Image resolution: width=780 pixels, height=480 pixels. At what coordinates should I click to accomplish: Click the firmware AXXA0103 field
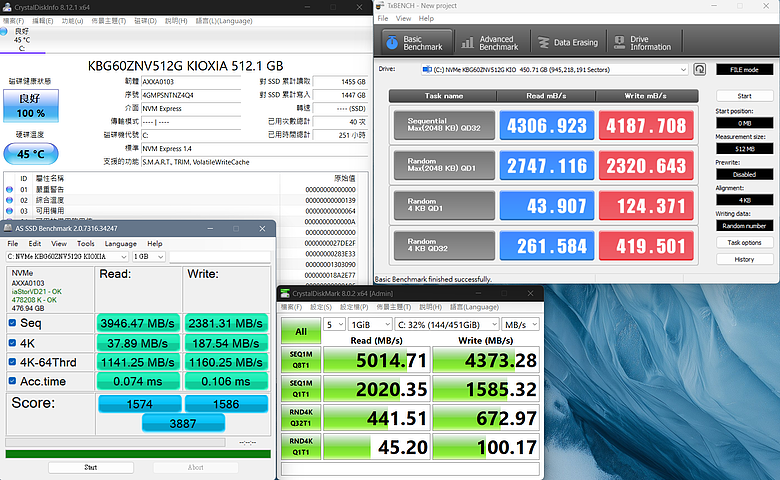click(x=191, y=82)
